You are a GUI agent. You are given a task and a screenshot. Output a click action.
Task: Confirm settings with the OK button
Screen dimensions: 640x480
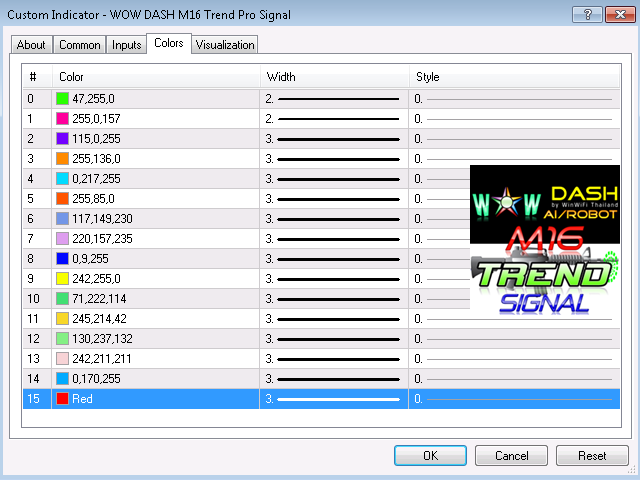[430, 455]
